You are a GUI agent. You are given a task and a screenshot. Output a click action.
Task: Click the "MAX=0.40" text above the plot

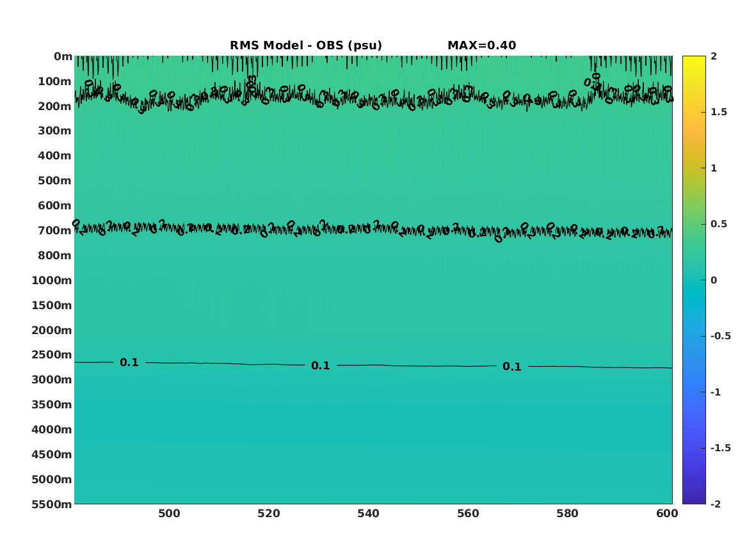click(x=481, y=45)
